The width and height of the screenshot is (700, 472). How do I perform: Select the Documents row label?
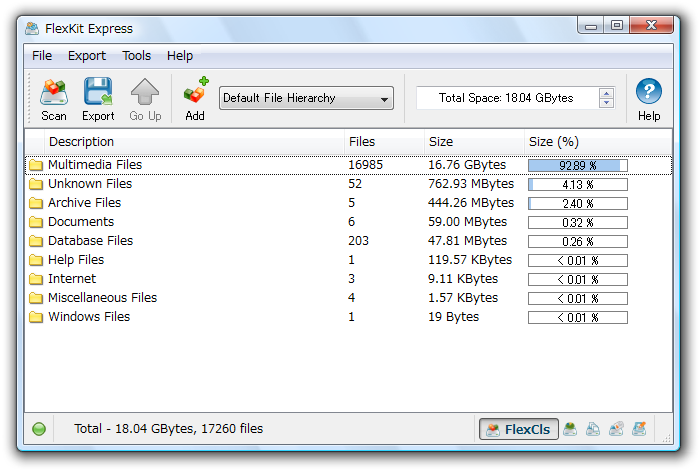(81, 222)
